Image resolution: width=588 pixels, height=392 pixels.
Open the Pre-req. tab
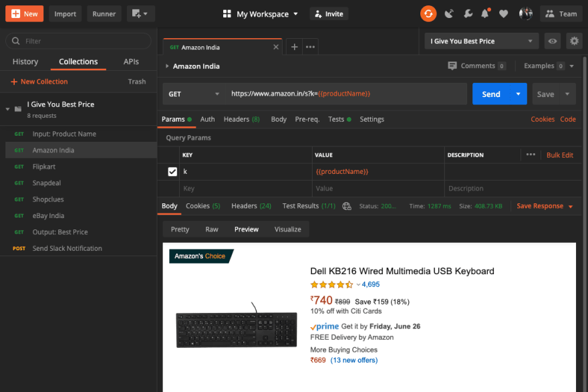click(307, 119)
